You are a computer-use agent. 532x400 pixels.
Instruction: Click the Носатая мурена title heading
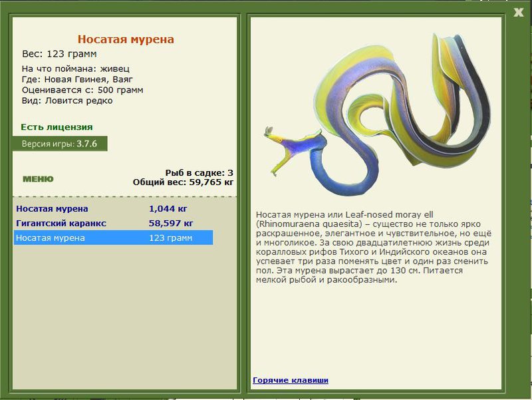(126, 39)
